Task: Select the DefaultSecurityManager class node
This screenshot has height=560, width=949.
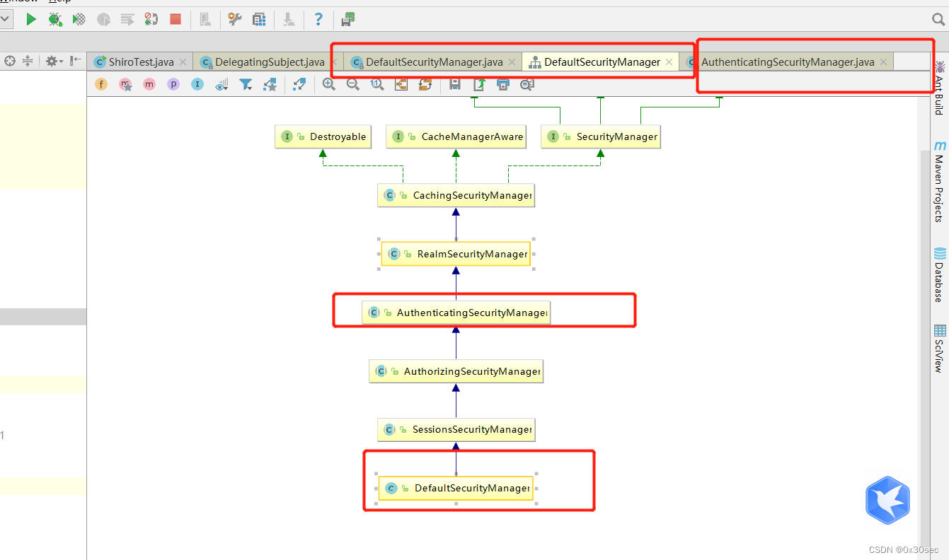Action: tap(456, 488)
